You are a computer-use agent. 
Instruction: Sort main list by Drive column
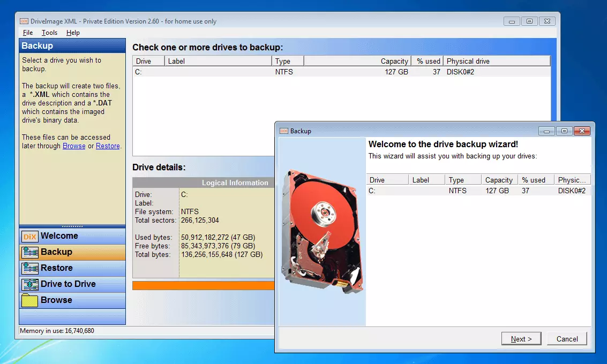[x=148, y=61]
